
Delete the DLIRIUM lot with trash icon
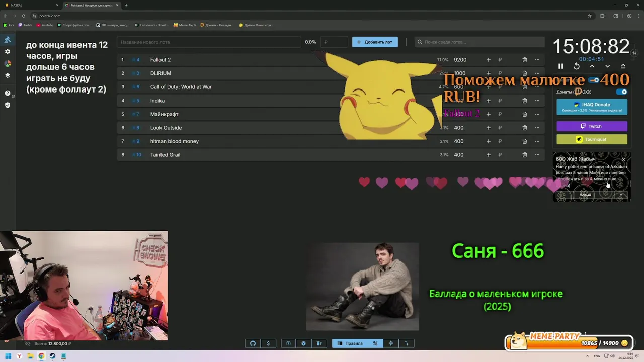point(524,73)
